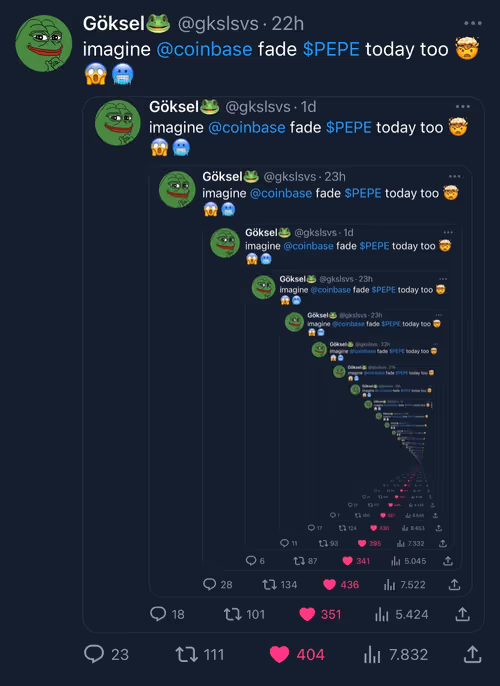Toggle like on nested tweet with 436 likes
Screen dimensions: 500x686
(329, 584)
